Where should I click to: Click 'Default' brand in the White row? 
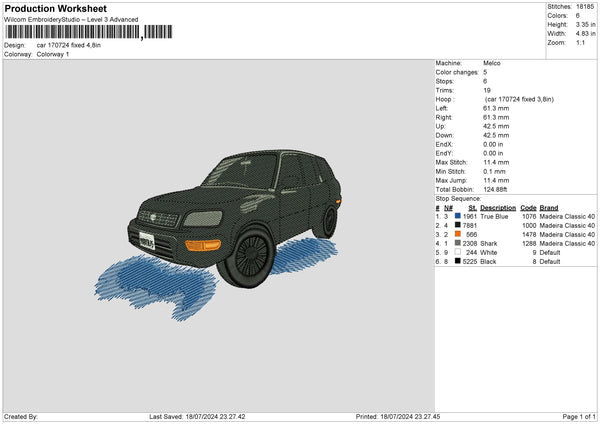(550, 253)
